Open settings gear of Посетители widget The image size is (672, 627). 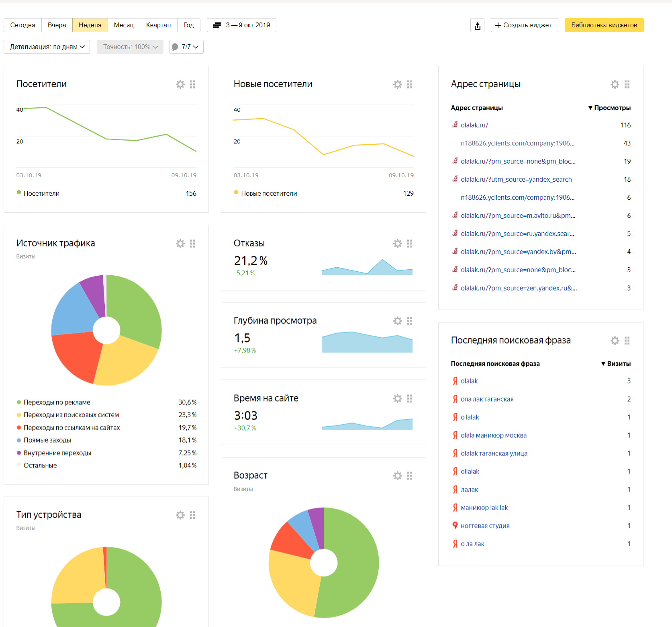180,84
